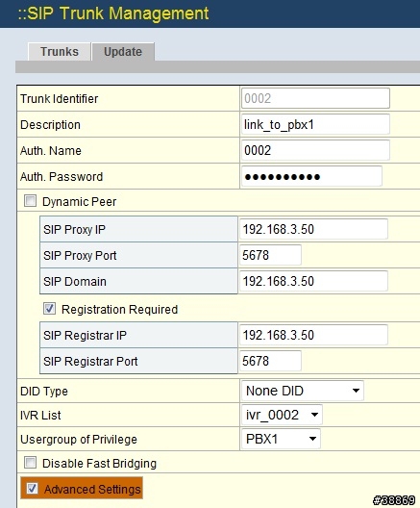Enable the Dynamic Peer checkbox
The width and height of the screenshot is (420, 508).
click(x=30, y=201)
